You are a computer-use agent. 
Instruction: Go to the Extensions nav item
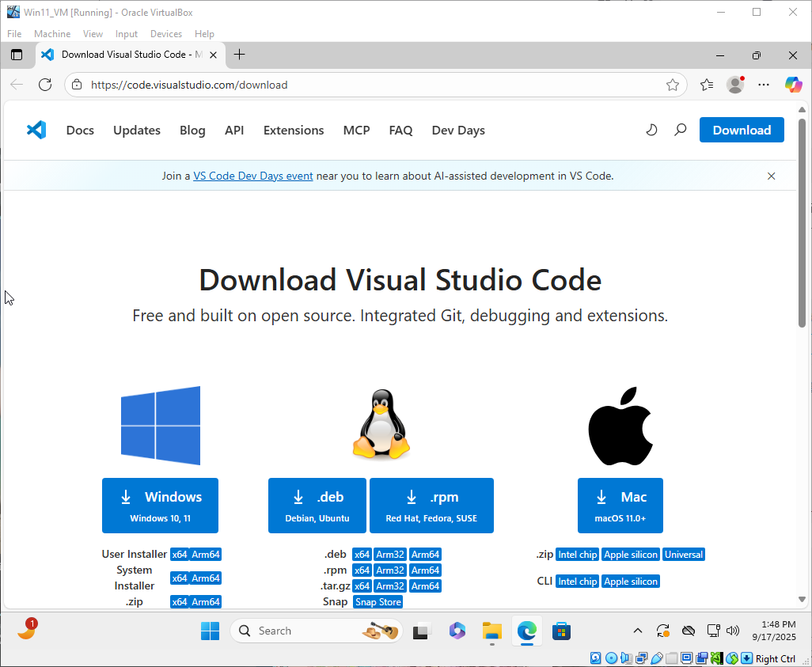294,131
